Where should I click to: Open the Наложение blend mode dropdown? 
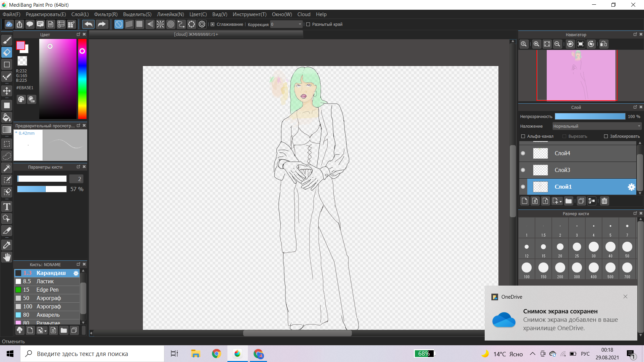click(597, 126)
